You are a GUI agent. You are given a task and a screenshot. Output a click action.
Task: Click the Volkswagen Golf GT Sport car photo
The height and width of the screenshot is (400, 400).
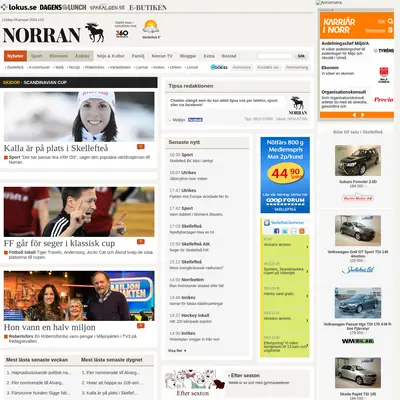pos(358,231)
